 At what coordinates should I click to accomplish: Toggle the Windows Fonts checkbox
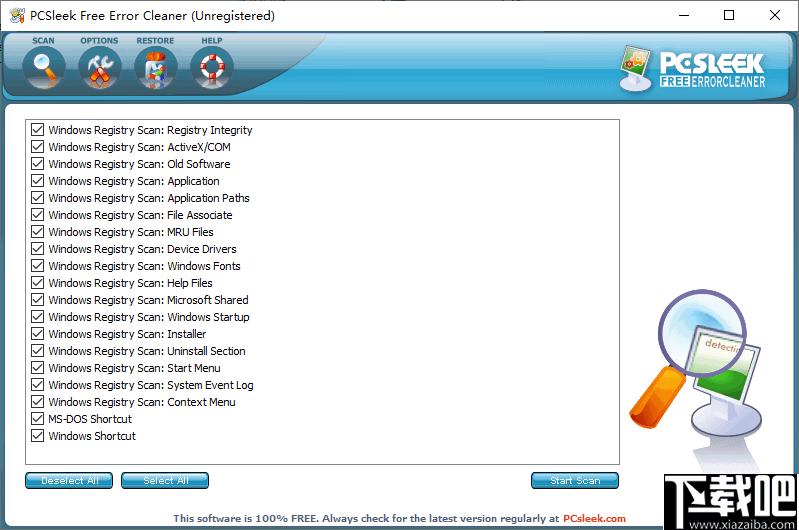[x=37, y=266]
